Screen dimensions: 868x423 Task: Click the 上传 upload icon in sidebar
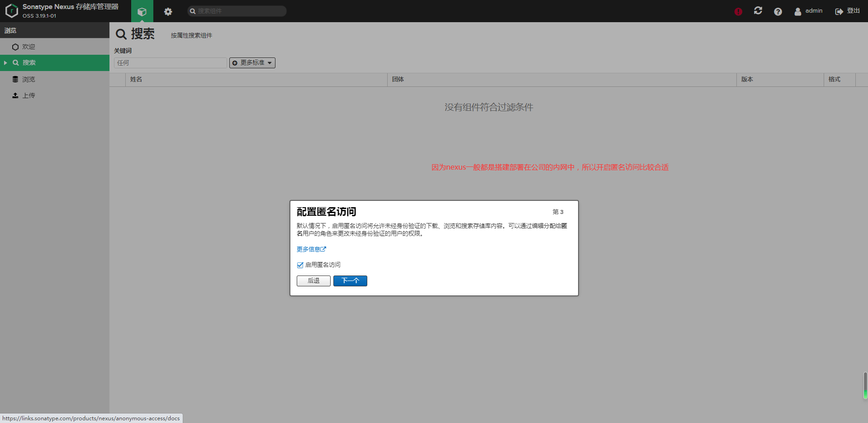[x=15, y=95]
